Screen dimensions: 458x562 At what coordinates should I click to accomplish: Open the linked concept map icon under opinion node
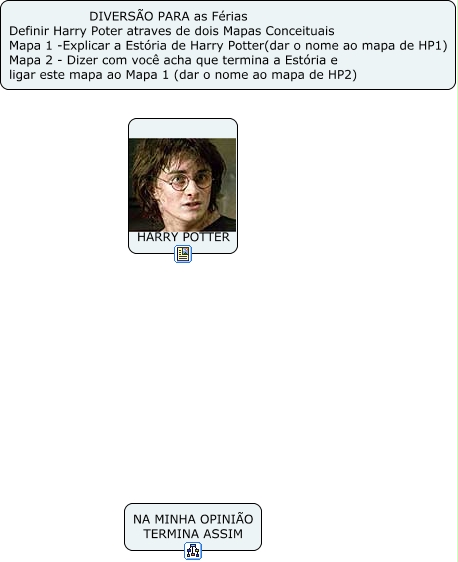click(x=193, y=551)
